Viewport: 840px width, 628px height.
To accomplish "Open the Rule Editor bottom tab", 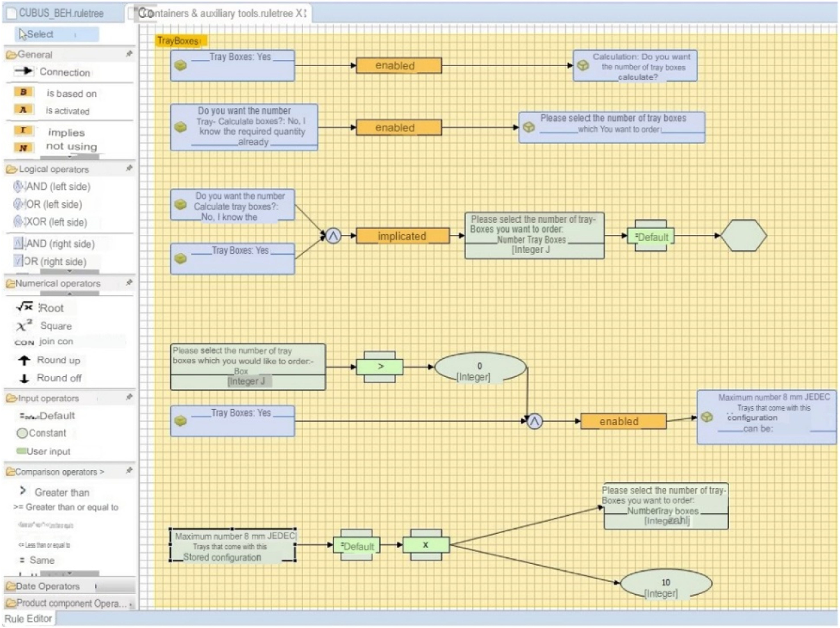I will pyautogui.click(x=29, y=618).
